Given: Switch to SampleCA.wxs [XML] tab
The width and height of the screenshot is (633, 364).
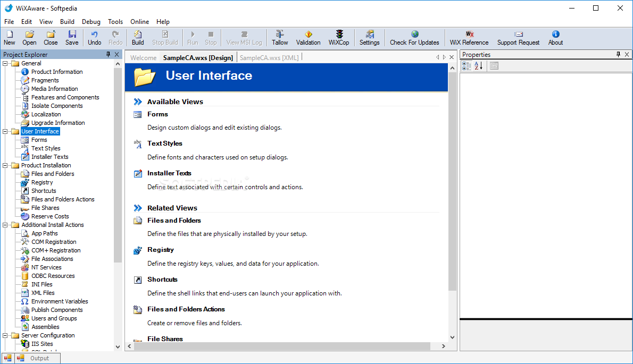Looking at the screenshot, I should coord(269,57).
